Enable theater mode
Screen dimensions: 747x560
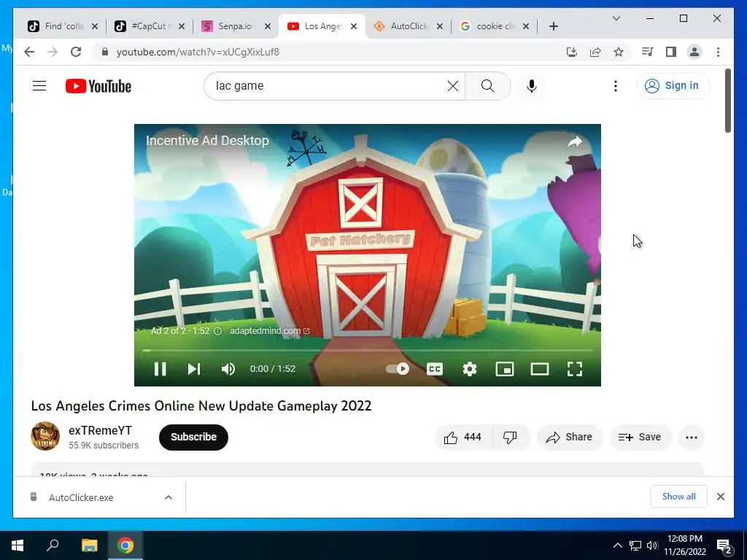(x=540, y=369)
